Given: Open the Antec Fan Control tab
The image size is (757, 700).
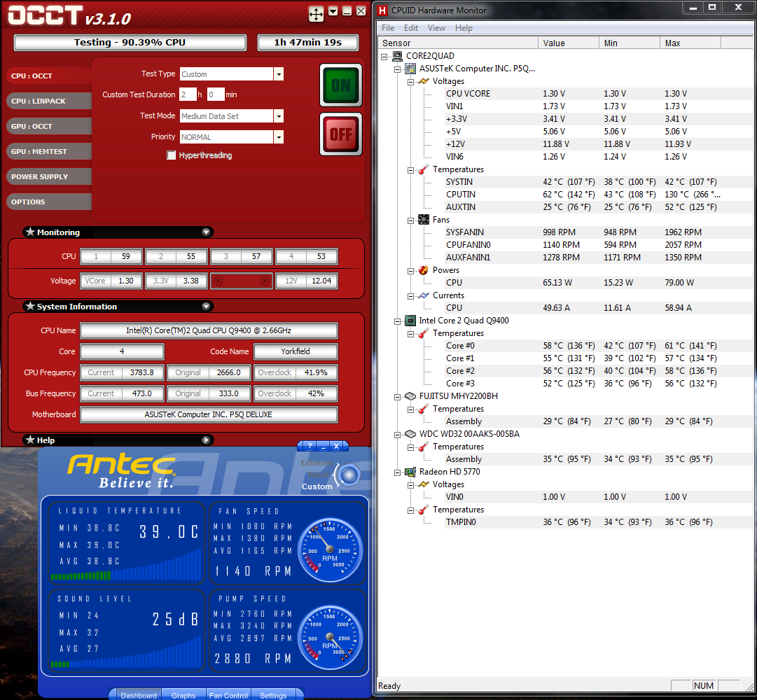Looking at the screenshot, I should [228, 695].
